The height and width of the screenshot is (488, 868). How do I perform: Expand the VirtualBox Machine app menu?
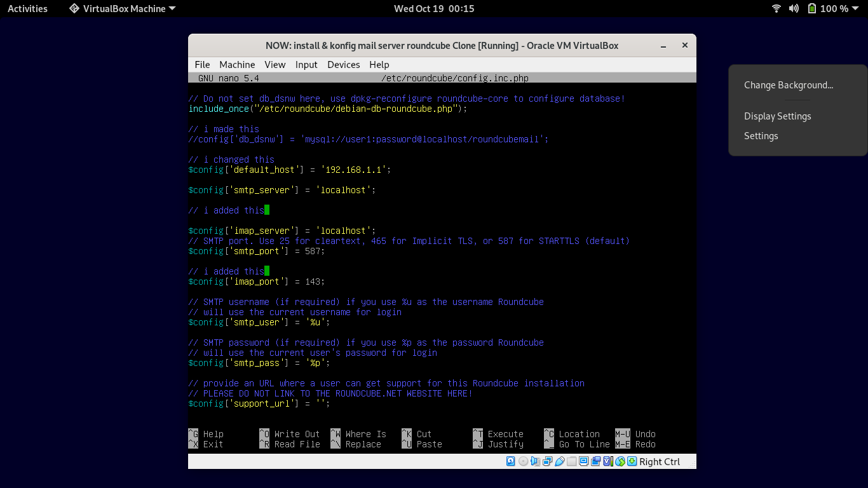tap(122, 9)
